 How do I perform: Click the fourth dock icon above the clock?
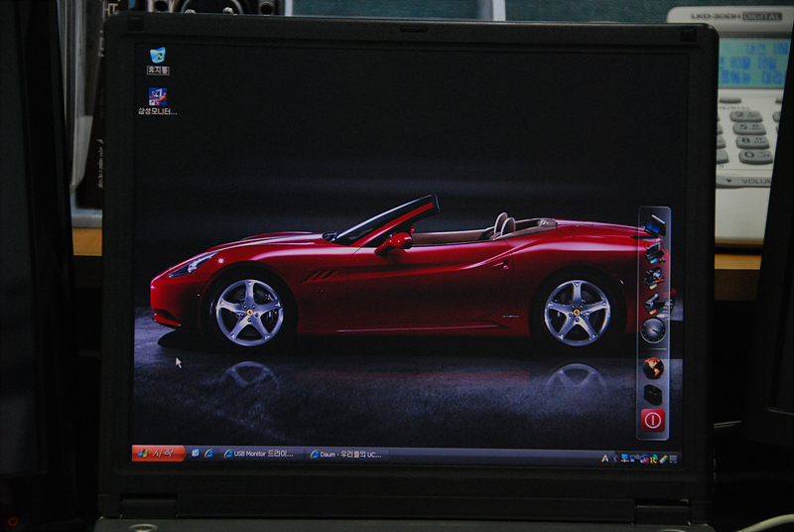pyautogui.click(x=653, y=303)
